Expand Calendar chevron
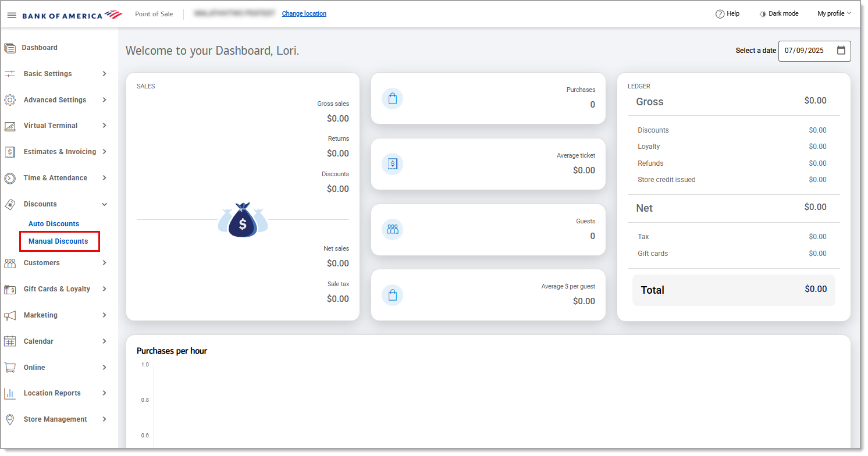This screenshot has width=868, height=456. (x=104, y=341)
